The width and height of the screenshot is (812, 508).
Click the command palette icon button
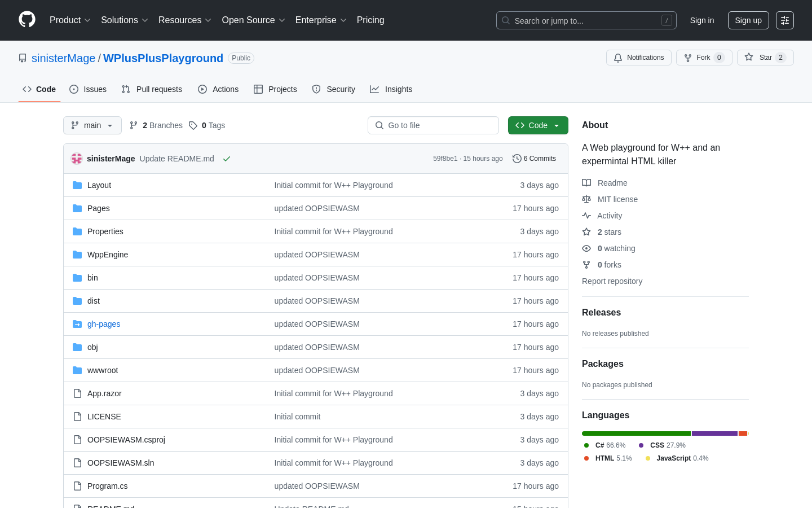tap(785, 20)
